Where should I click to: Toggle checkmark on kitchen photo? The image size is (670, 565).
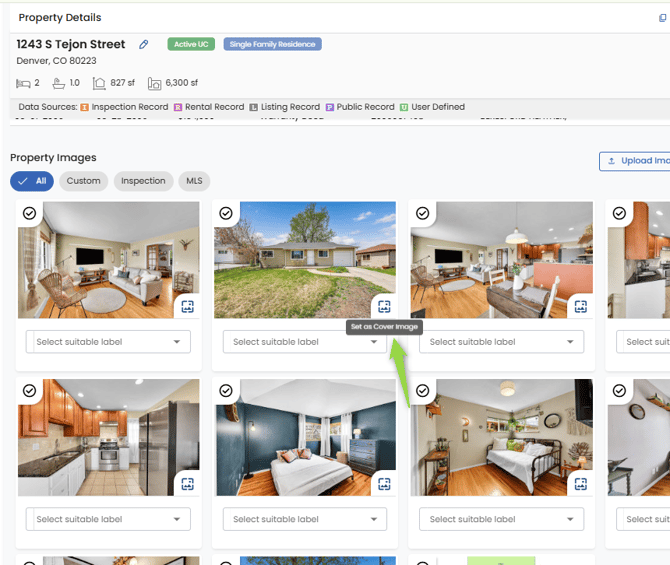29,391
